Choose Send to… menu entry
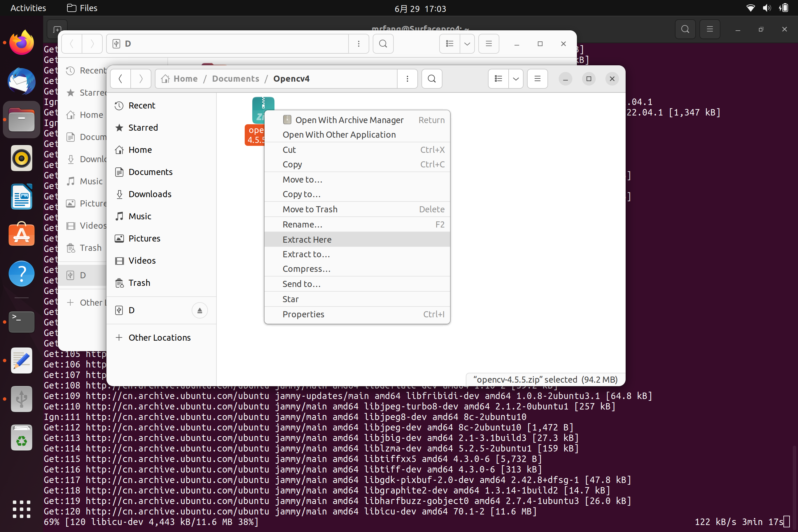Viewport: 798px width, 532px height. pyautogui.click(x=357, y=284)
